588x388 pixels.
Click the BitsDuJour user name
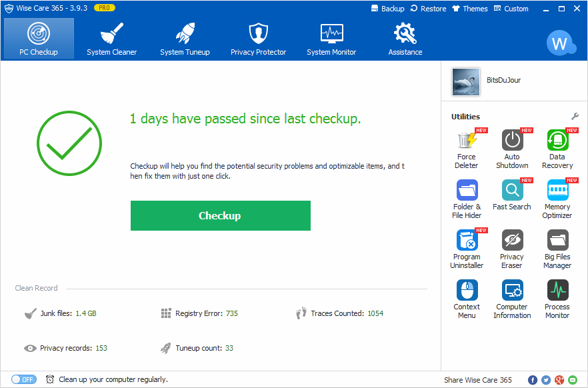[503, 80]
